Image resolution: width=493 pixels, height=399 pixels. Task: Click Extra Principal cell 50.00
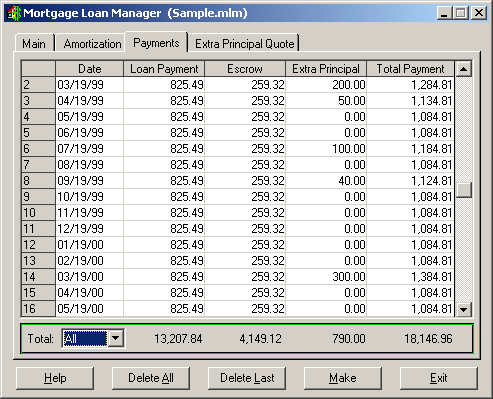tap(326, 101)
